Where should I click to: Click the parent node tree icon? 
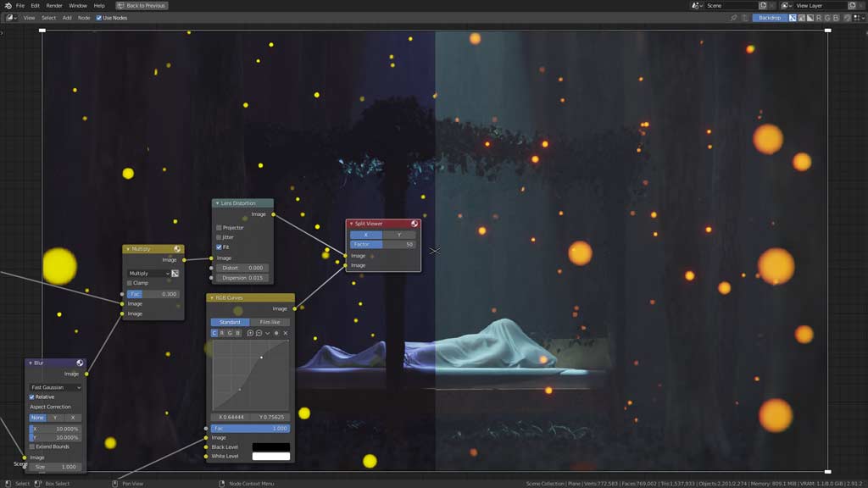point(745,18)
